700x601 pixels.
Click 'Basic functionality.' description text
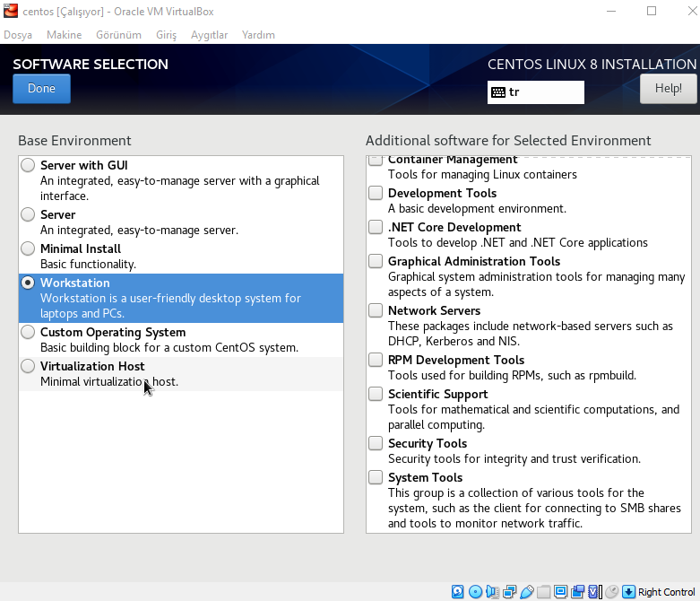[x=88, y=264]
